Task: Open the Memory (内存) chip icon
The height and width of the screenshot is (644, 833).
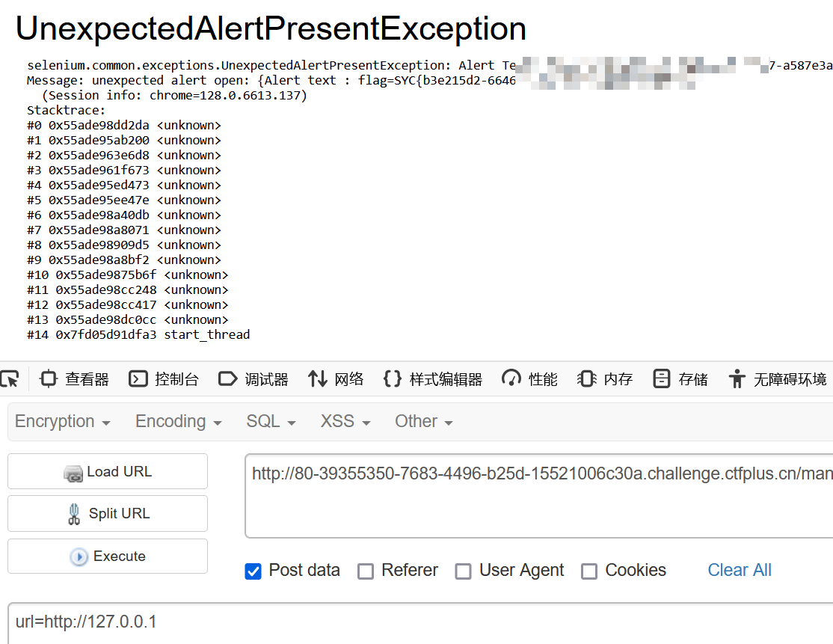Action: (x=587, y=379)
